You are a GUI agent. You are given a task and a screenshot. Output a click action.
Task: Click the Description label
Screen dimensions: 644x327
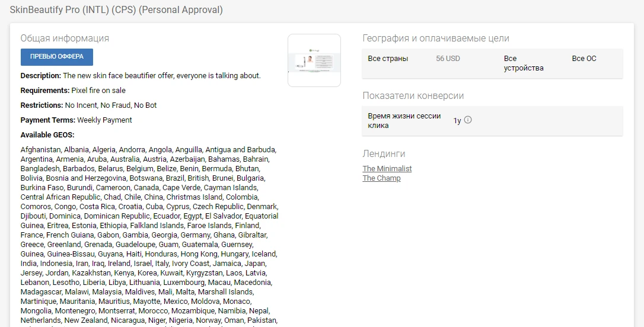(x=41, y=75)
